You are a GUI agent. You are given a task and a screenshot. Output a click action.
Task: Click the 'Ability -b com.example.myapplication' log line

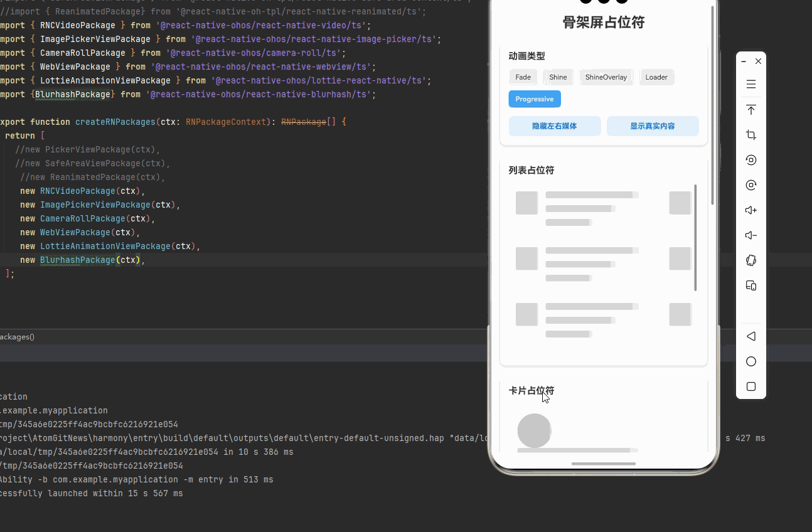click(137, 479)
